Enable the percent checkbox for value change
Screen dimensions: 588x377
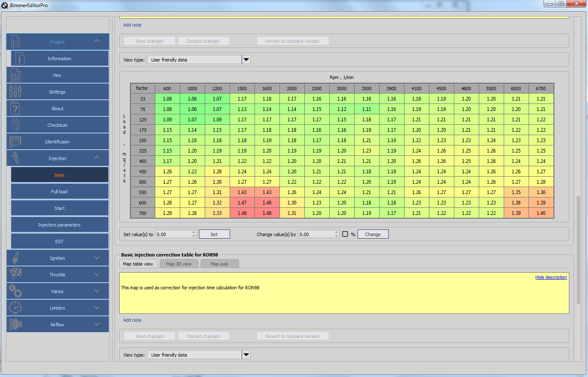tap(345, 234)
